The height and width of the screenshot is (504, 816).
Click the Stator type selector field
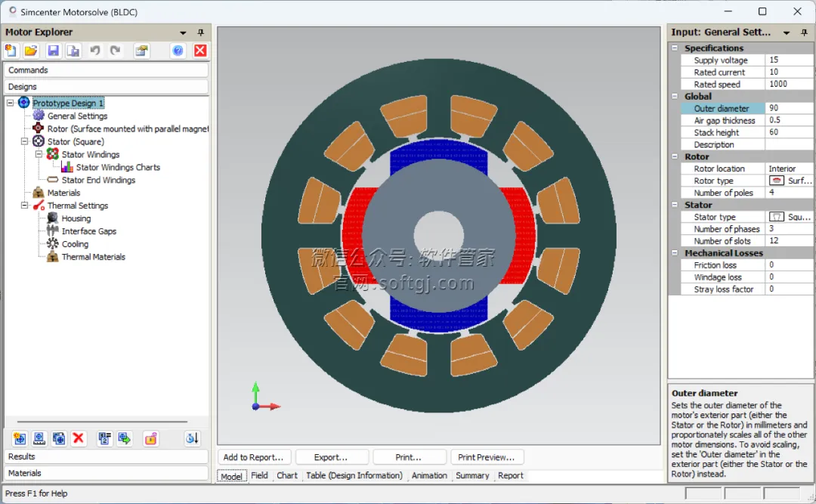789,217
